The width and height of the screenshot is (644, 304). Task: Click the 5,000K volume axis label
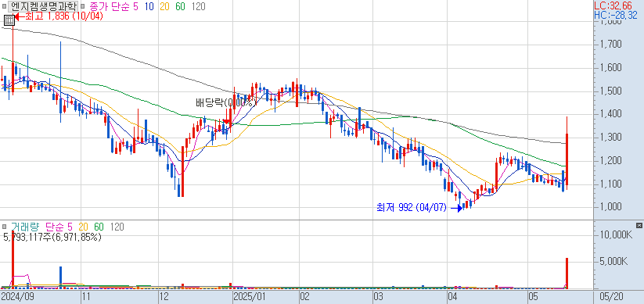tap(613, 261)
